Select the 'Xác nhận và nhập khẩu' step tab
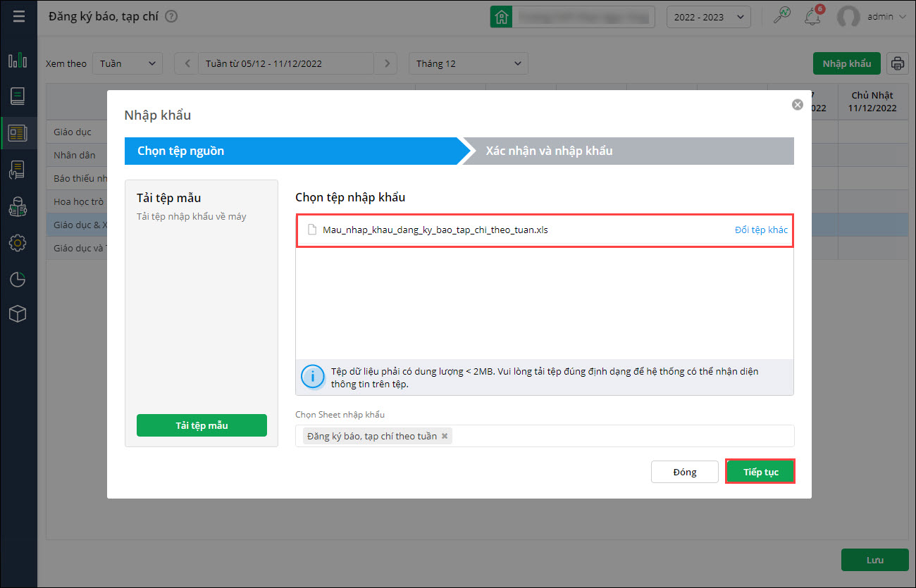 pyautogui.click(x=627, y=151)
